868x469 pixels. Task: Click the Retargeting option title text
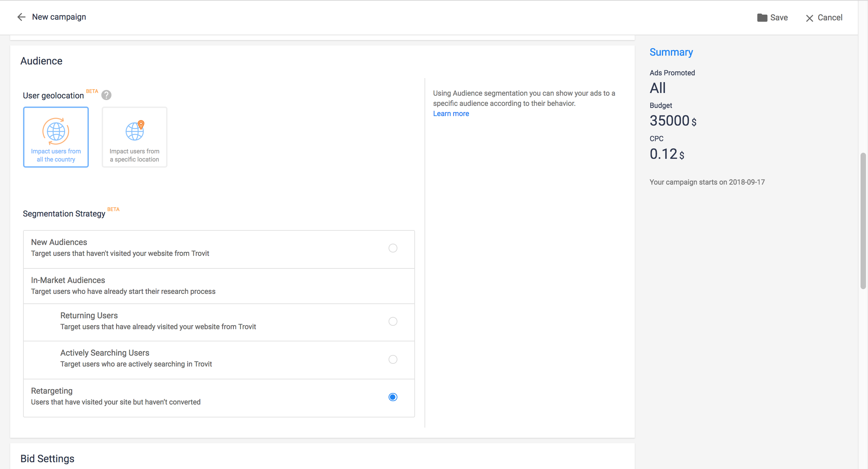click(52, 391)
